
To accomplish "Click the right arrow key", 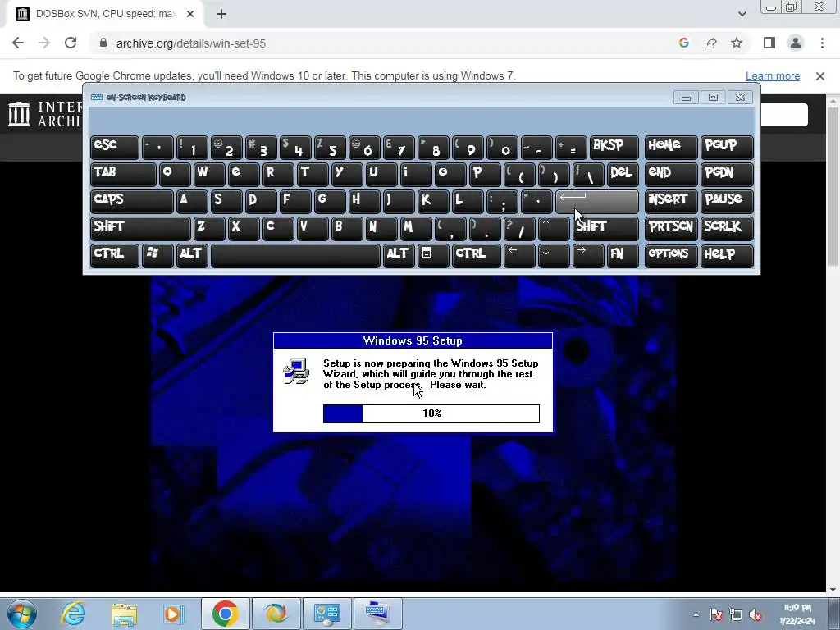I will 588,256.
